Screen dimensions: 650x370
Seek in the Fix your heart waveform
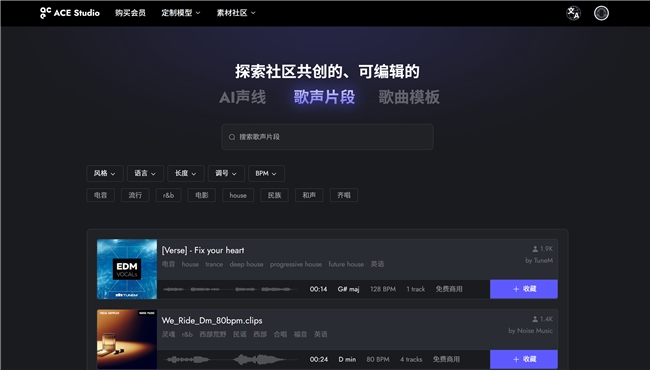(x=230, y=289)
